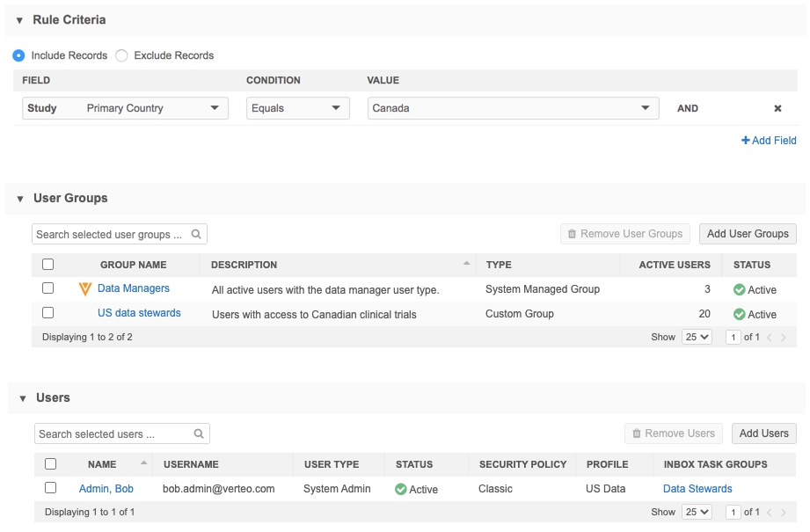Sort users by Name column arrow

(x=143, y=463)
